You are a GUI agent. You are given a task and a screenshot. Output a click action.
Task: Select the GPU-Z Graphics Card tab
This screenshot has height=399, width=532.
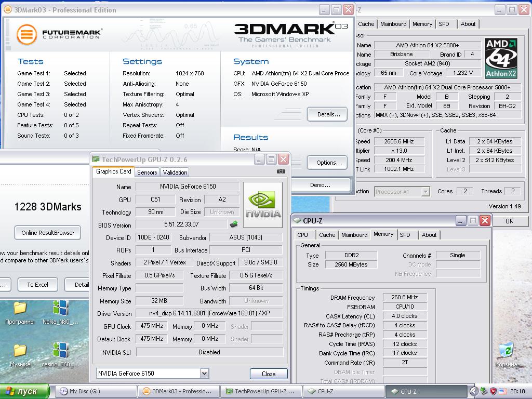click(113, 171)
